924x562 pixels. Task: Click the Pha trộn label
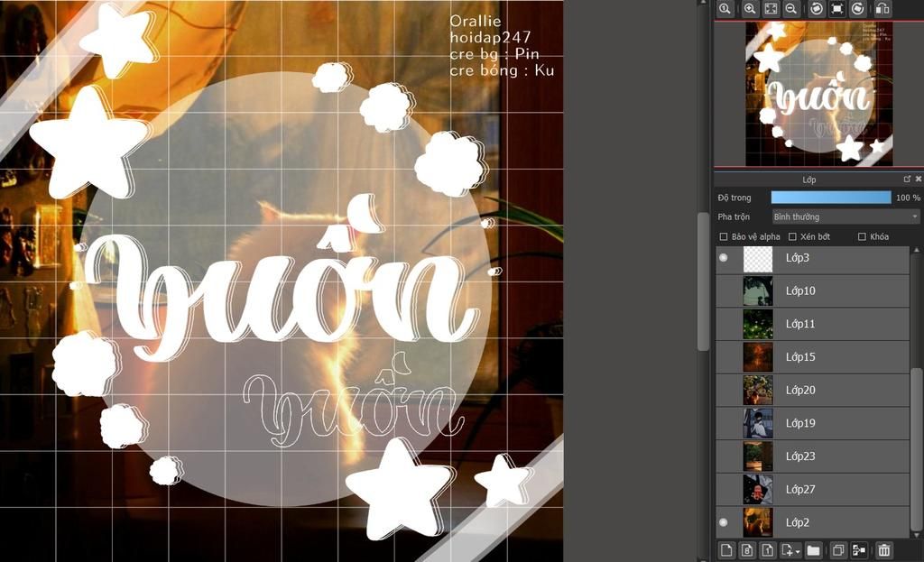pyautogui.click(x=734, y=217)
